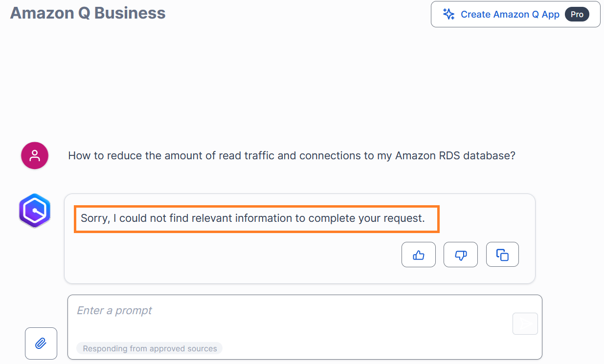The height and width of the screenshot is (364, 604).
Task: Click the user question about RDS database
Action: (x=291, y=156)
